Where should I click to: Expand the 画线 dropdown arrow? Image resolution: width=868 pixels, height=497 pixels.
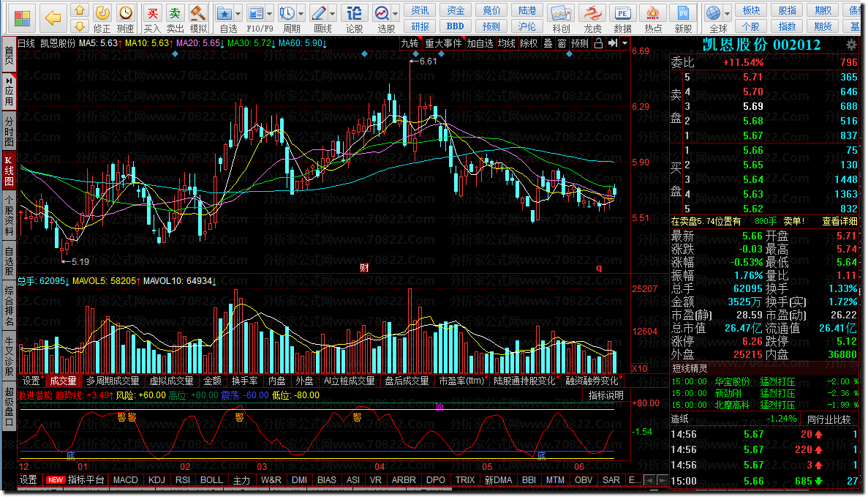(333, 14)
